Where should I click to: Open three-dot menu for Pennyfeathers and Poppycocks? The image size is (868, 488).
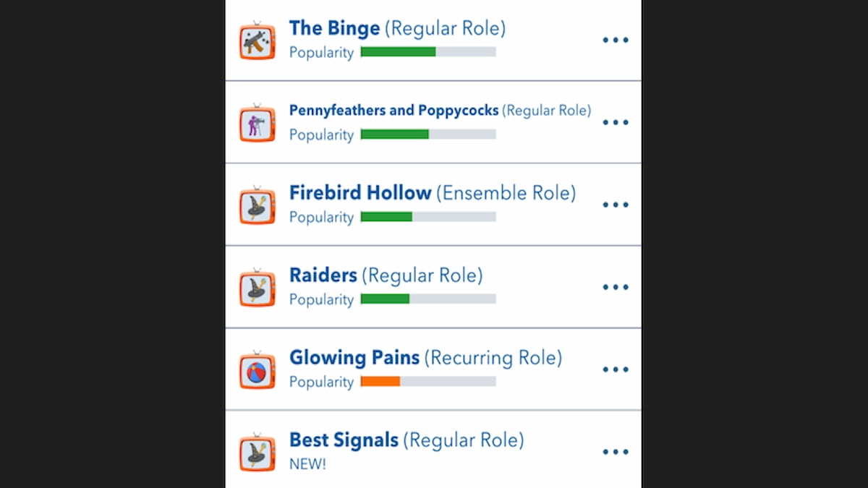pos(616,122)
